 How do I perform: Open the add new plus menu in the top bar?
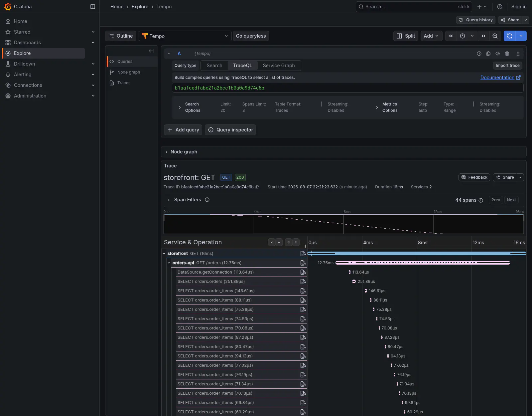tap(482, 7)
